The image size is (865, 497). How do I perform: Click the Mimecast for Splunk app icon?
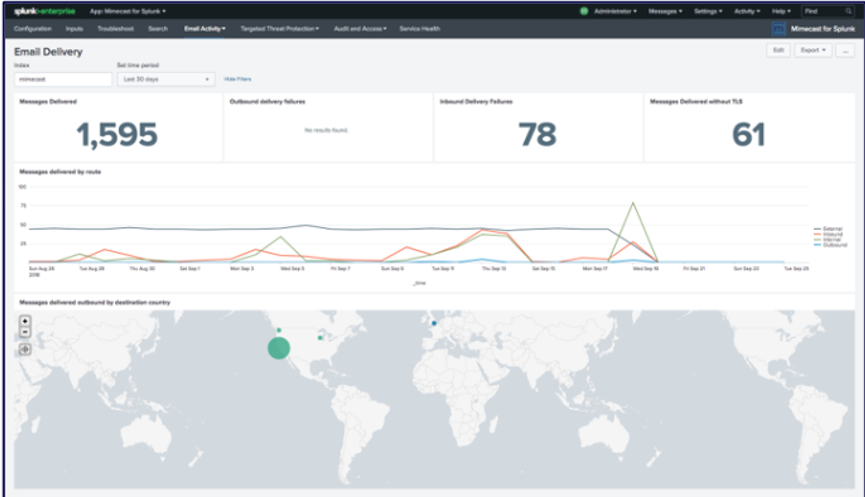click(x=779, y=29)
